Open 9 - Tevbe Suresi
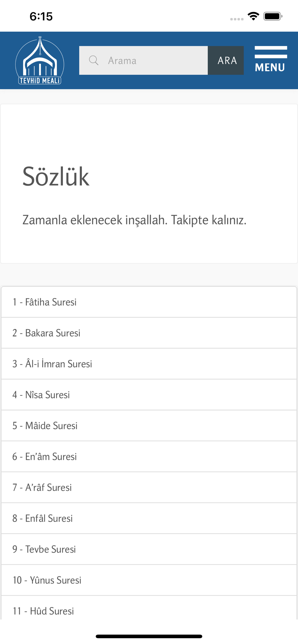The height and width of the screenshot is (644, 298). 149,549
